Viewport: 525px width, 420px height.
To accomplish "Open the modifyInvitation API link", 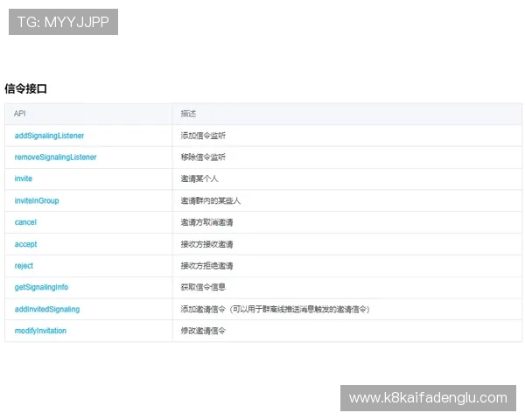I will click(x=40, y=331).
